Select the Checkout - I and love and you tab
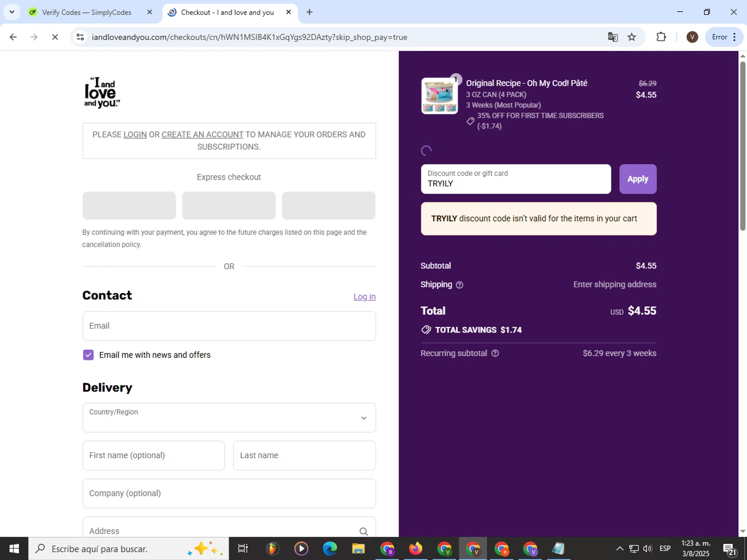 tap(227, 12)
